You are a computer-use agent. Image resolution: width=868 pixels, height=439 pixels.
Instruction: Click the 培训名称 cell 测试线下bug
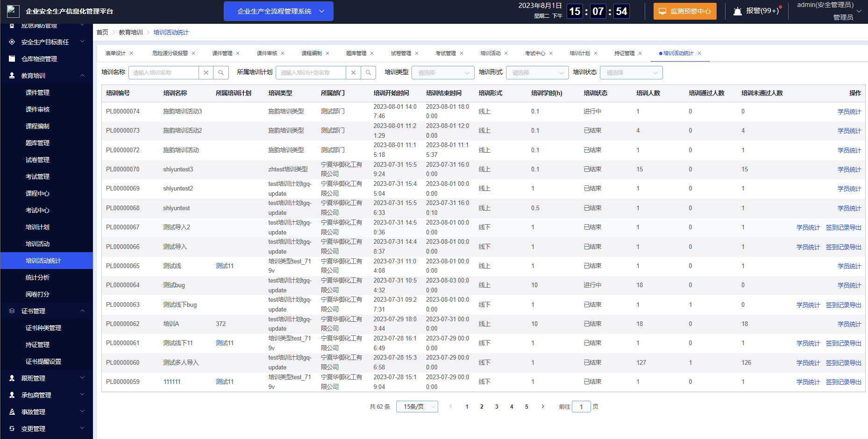point(180,305)
